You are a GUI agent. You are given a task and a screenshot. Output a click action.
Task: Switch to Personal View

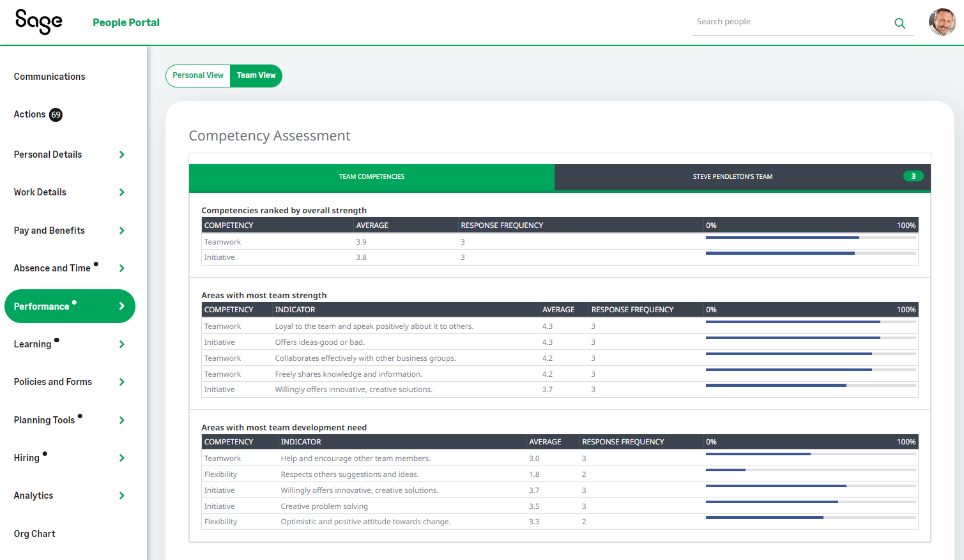pyautogui.click(x=198, y=75)
